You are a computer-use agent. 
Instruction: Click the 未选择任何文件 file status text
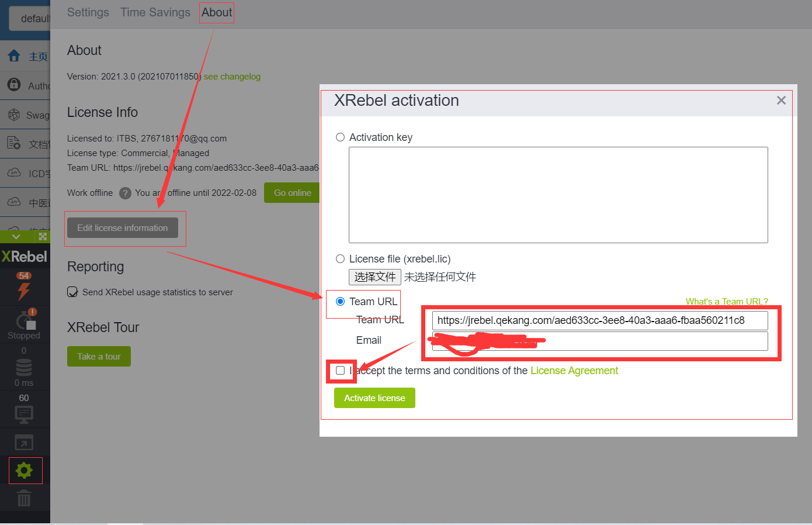pyautogui.click(x=440, y=277)
